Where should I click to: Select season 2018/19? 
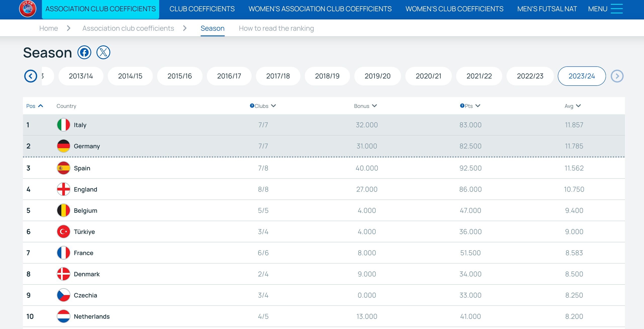pyautogui.click(x=327, y=76)
